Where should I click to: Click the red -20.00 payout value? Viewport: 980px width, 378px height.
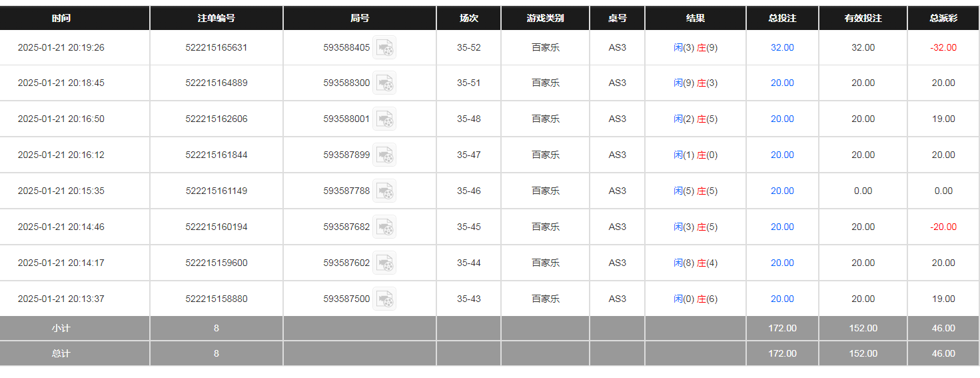(943, 227)
